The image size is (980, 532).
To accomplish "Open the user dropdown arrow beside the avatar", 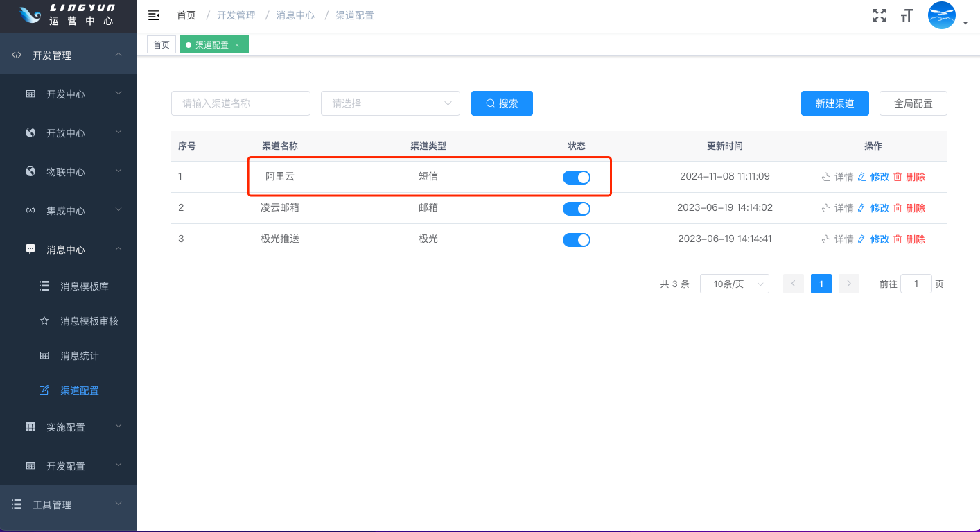I will point(965,23).
